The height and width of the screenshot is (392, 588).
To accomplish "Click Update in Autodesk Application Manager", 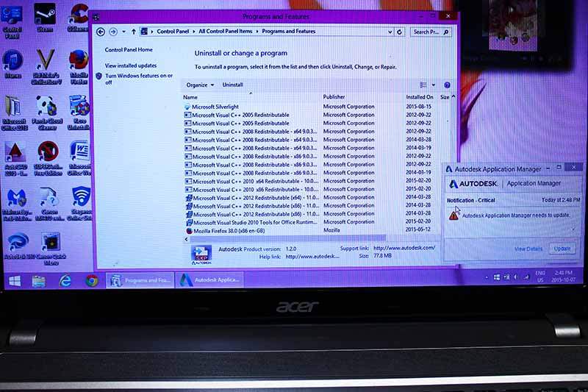I will click(562, 249).
